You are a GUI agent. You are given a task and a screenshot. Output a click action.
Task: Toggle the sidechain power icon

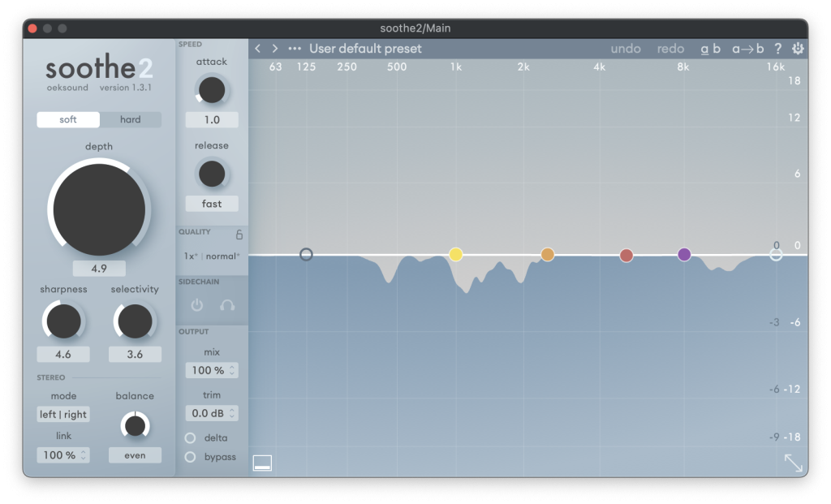[196, 305]
